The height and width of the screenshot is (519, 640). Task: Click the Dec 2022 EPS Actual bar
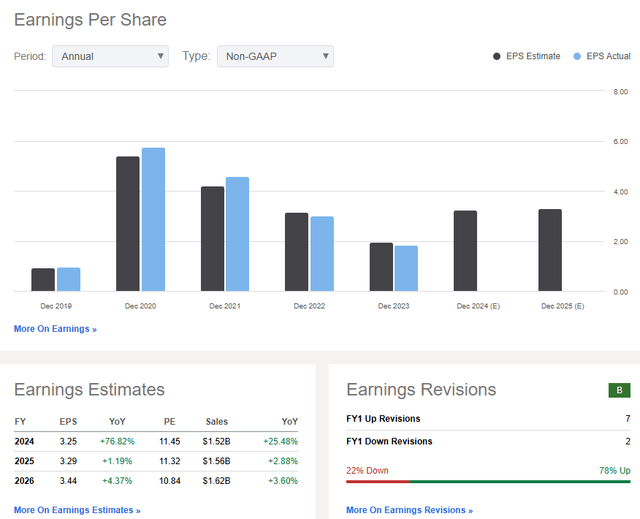pos(322,254)
